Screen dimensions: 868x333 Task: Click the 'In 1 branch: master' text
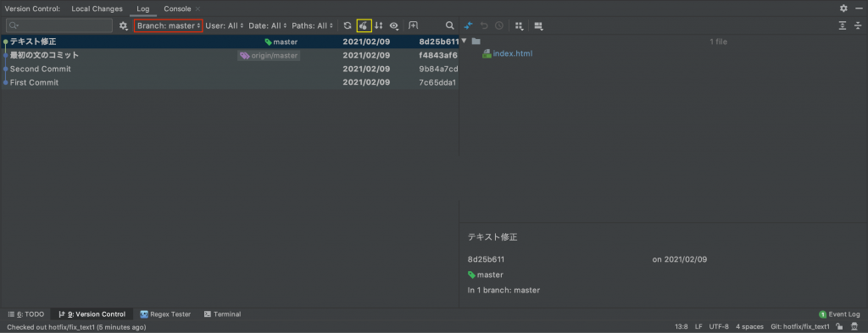[504, 290]
